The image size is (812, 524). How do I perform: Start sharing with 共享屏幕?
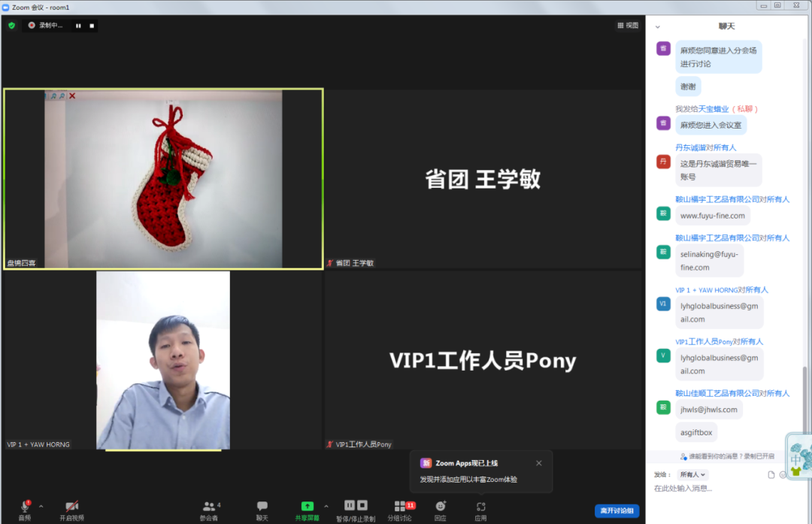pyautogui.click(x=307, y=510)
